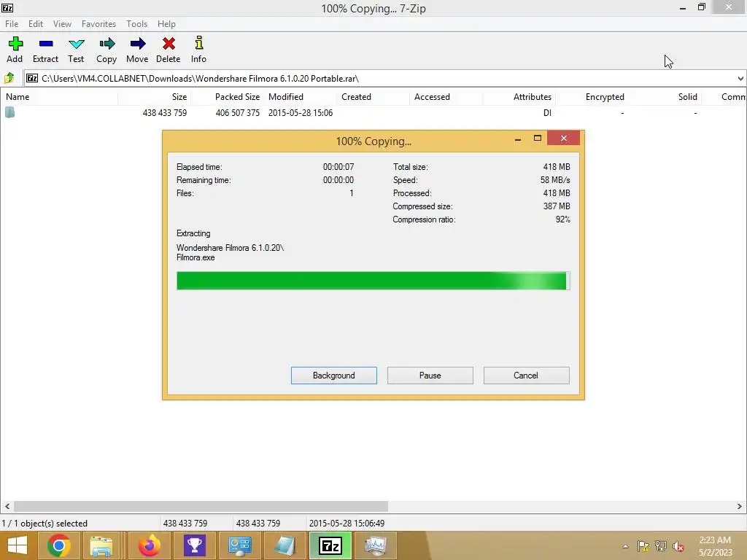Image resolution: width=747 pixels, height=560 pixels.
Task: Sort by the Accessed column header
Action: [446, 97]
